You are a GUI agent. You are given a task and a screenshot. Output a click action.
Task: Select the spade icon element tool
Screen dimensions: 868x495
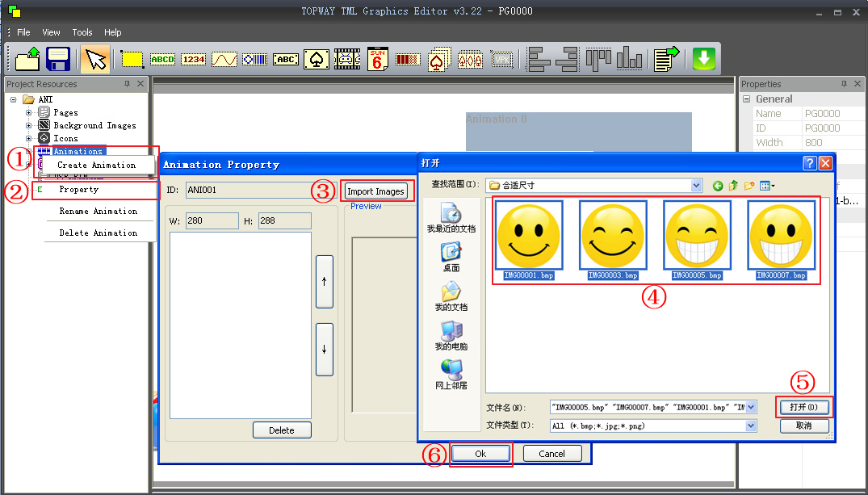(316, 59)
